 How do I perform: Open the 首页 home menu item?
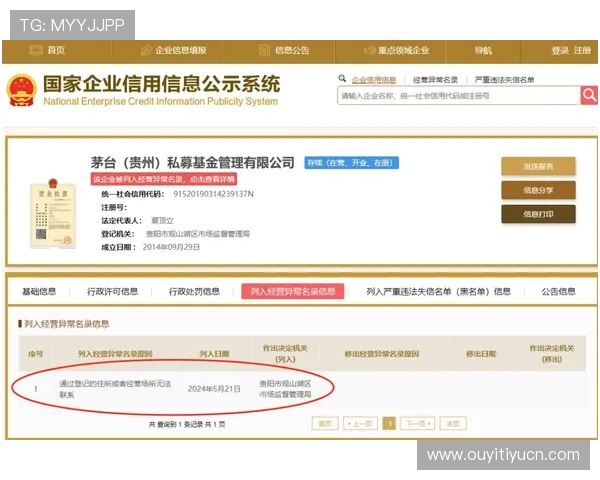56,50
